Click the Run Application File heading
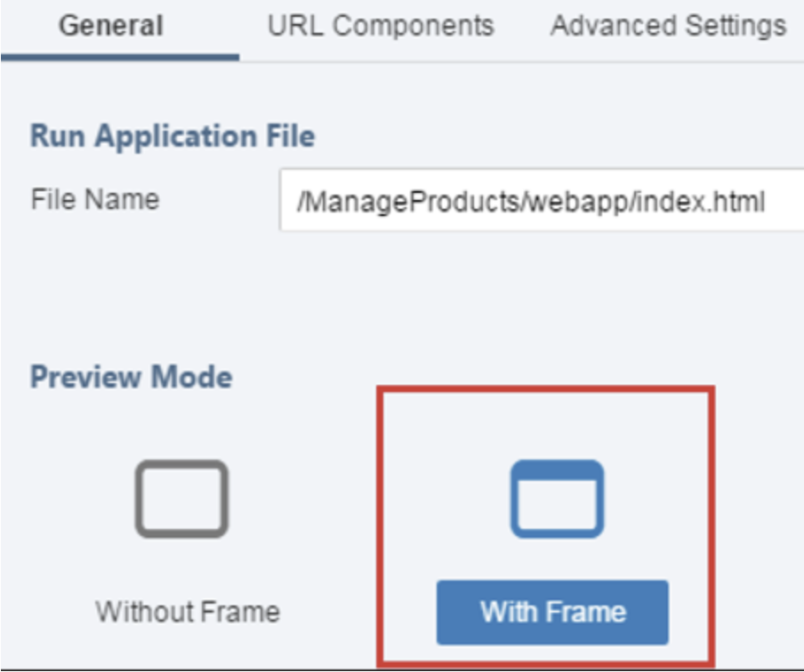Screen dimensions: 804x672 (x=173, y=136)
